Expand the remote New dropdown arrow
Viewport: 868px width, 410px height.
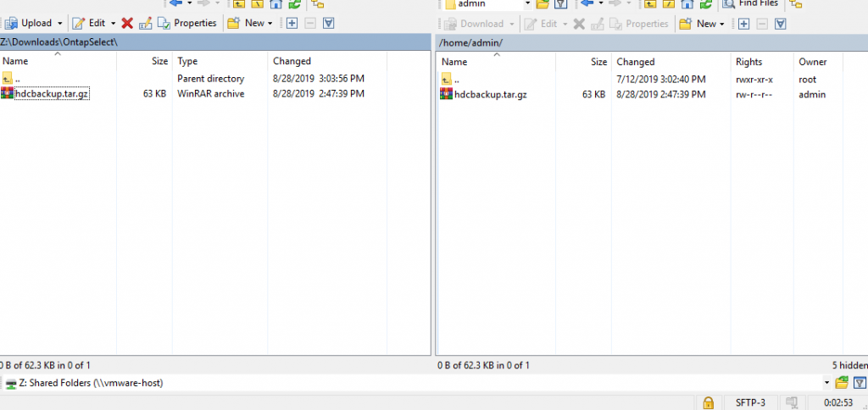pos(722,24)
